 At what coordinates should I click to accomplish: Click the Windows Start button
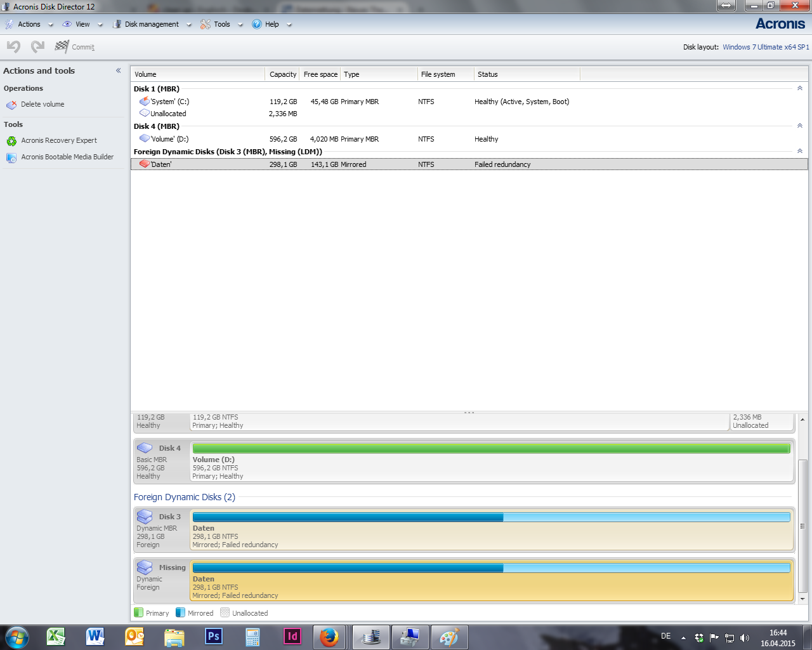(16, 637)
